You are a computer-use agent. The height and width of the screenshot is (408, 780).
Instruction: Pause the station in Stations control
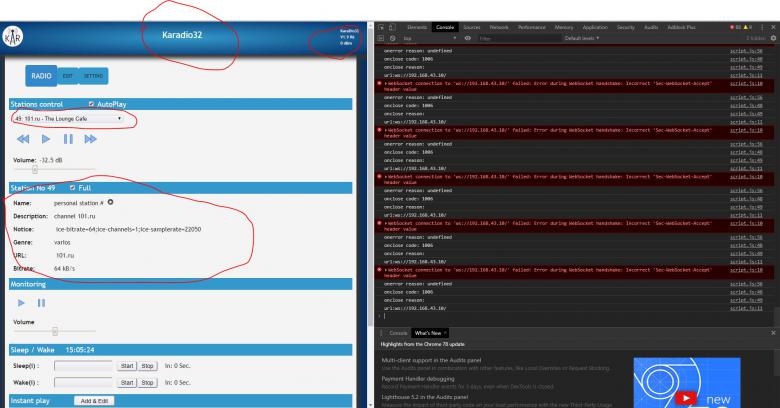pos(68,139)
